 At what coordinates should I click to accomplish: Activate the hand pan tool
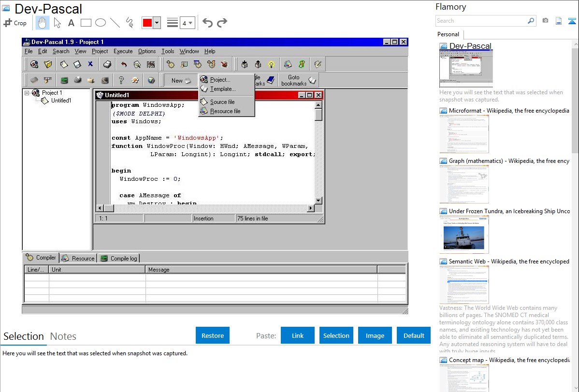pos(43,23)
